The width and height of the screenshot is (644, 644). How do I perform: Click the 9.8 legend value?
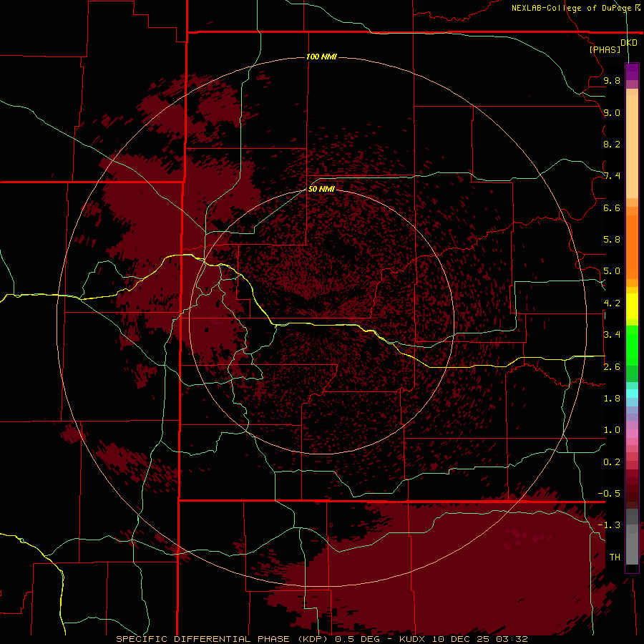pos(612,80)
